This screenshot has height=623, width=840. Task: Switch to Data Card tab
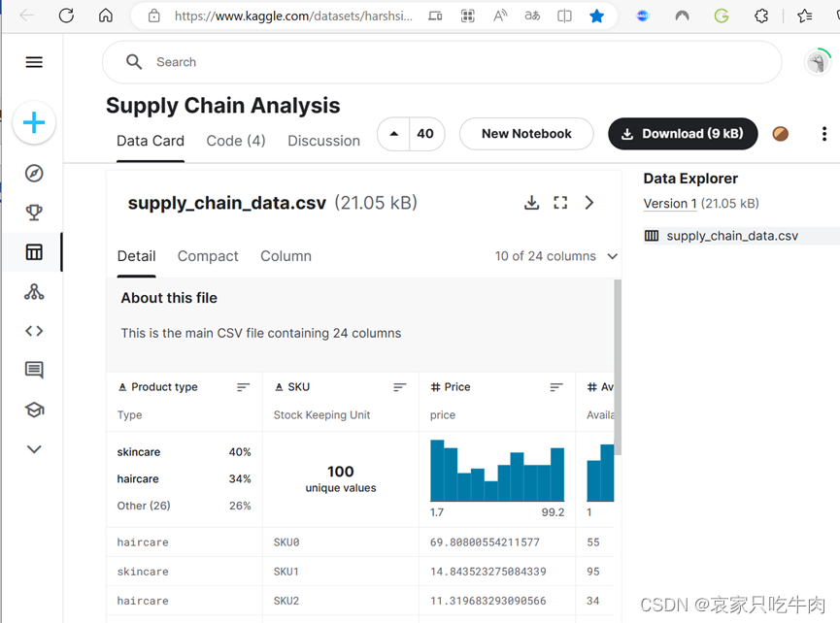[x=151, y=141]
